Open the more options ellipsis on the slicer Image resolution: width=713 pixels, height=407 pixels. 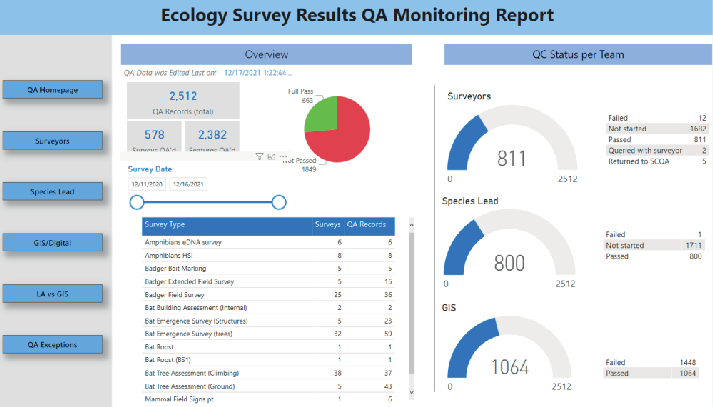(283, 157)
